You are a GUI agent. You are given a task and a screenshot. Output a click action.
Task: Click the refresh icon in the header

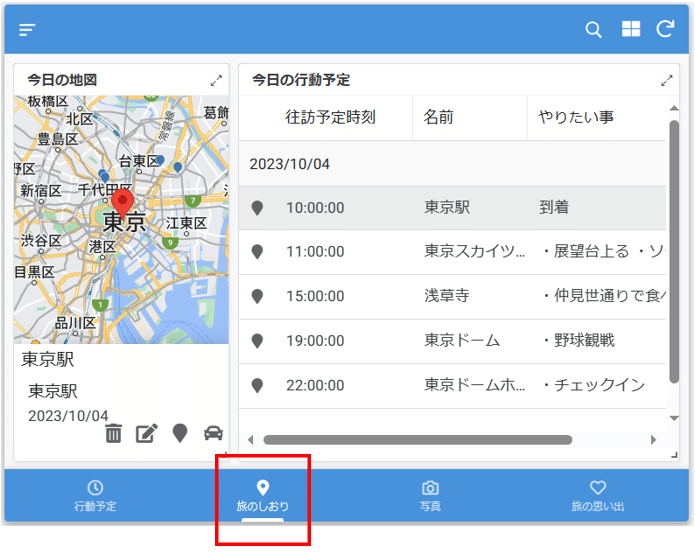coord(665,30)
